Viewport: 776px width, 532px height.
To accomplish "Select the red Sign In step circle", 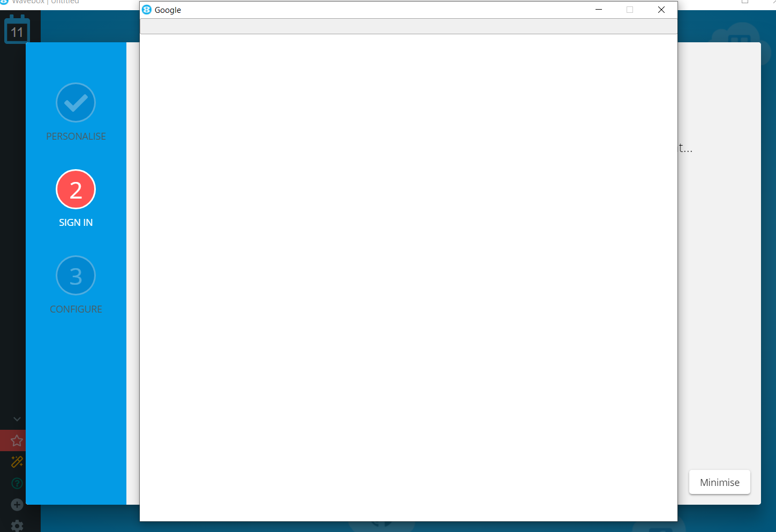I will [x=76, y=189].
